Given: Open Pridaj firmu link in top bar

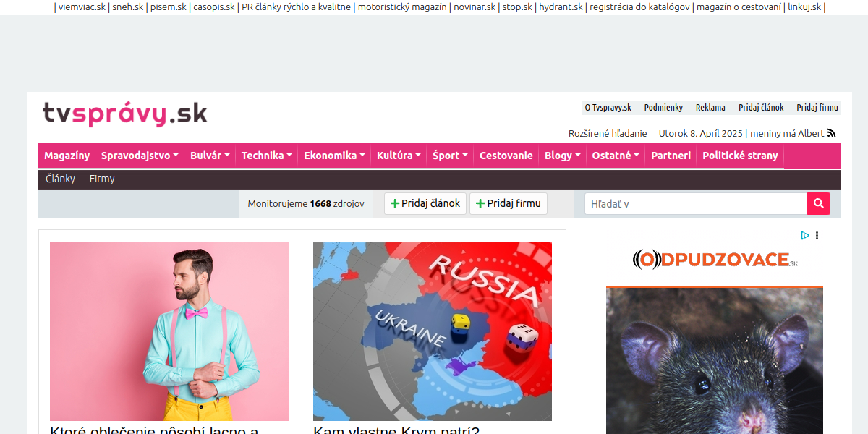Looking at the screenshot, I should click(817, 108).
